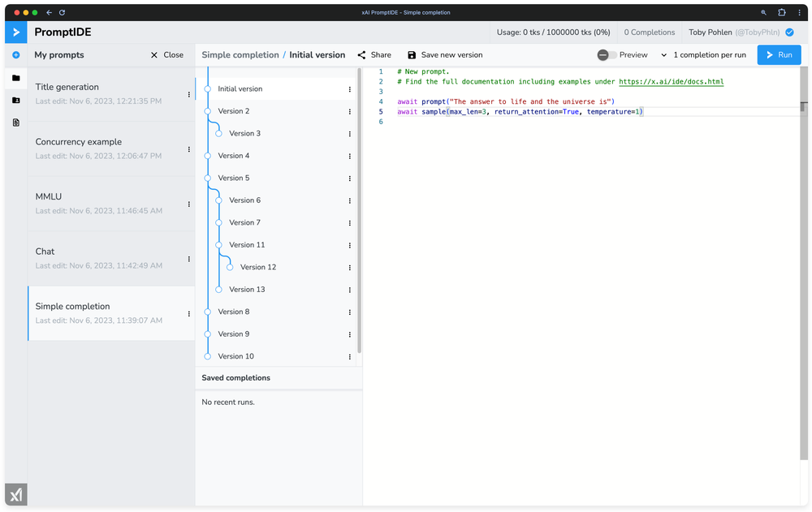This screenshot has height=512, width=812.
Task: Open the files document icon in sidebar
Action: tap(15, 123)
